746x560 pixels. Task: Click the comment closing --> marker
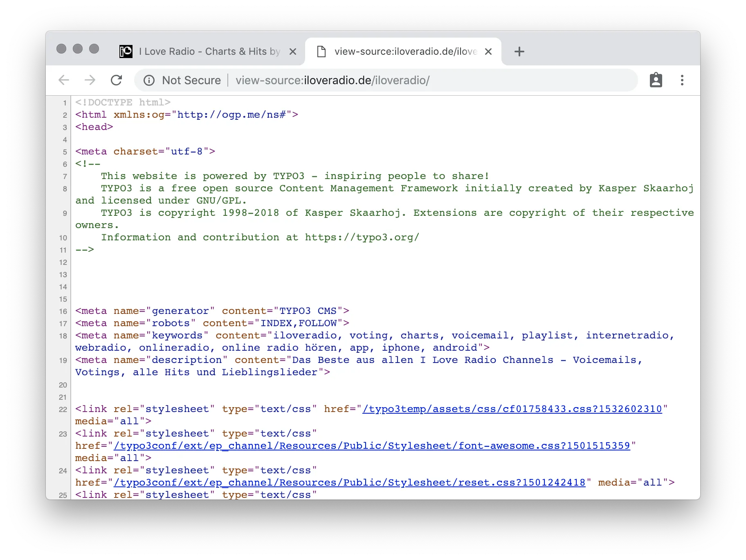pyautogui.click(x=85, y=249)
